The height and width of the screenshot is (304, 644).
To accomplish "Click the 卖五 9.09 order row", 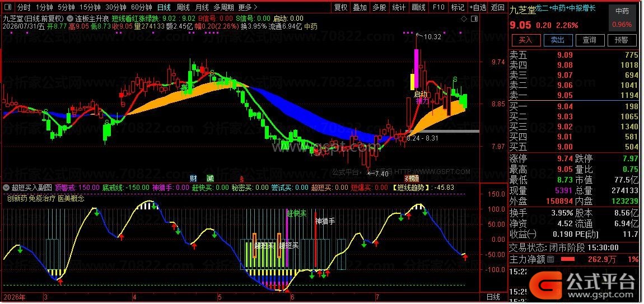I will click(575, 55).
